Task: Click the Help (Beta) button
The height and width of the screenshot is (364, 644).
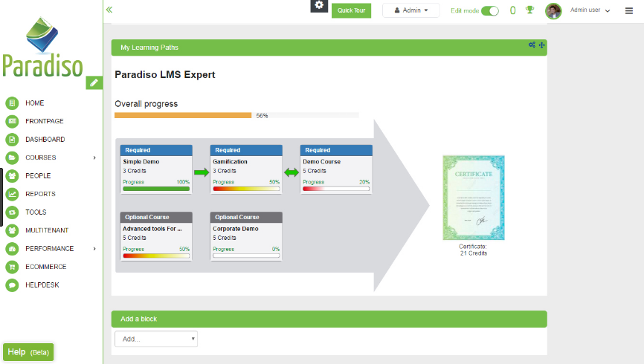Action: [x=28, y=352]
